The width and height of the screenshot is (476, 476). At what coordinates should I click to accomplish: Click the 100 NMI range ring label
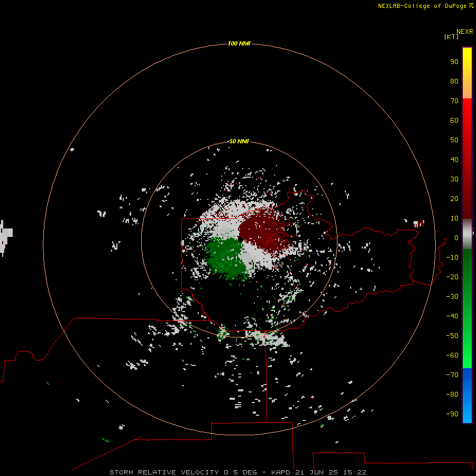(239, 43)
